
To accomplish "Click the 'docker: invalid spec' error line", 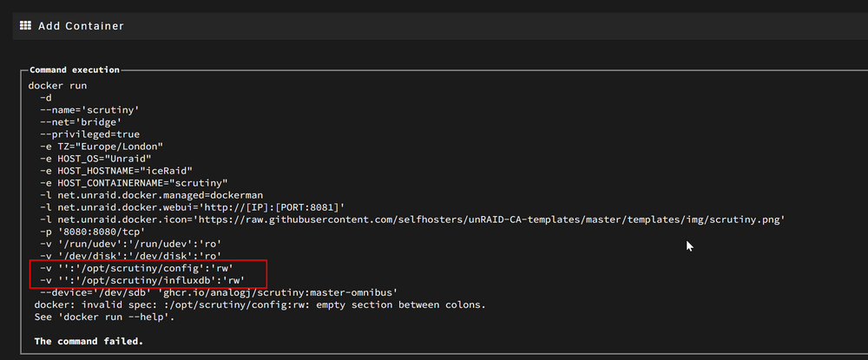I will pyautogui.click(x=260, y=304).
